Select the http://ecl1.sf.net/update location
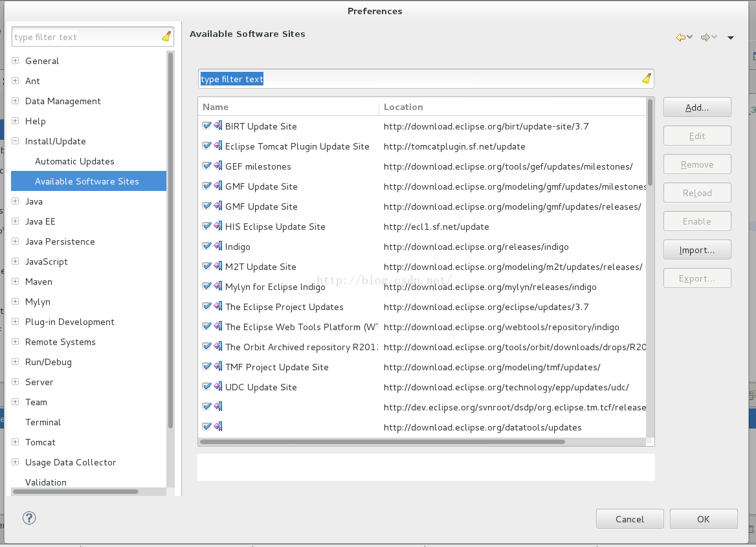 [436, 226]
